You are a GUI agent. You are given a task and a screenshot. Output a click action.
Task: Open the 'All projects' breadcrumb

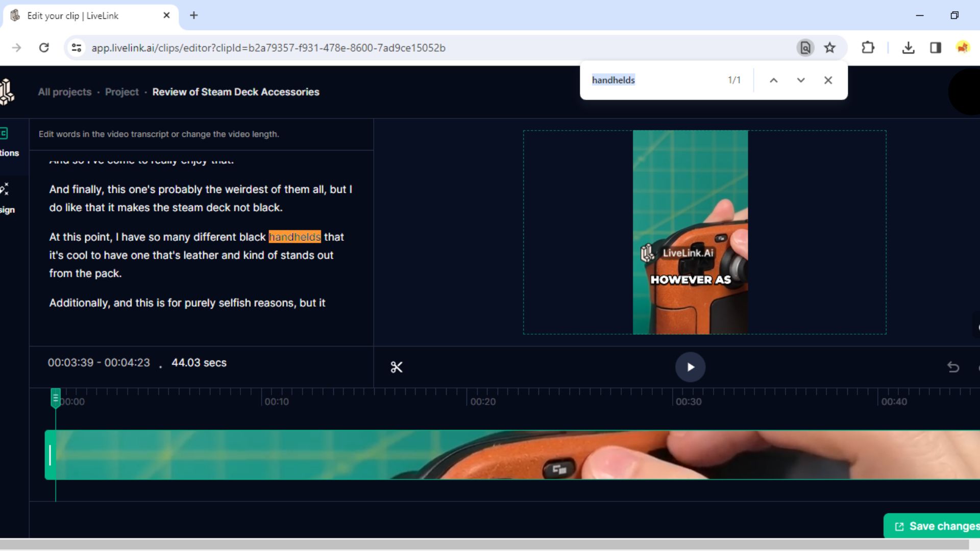pyautogui.click(x=65, y=92)
